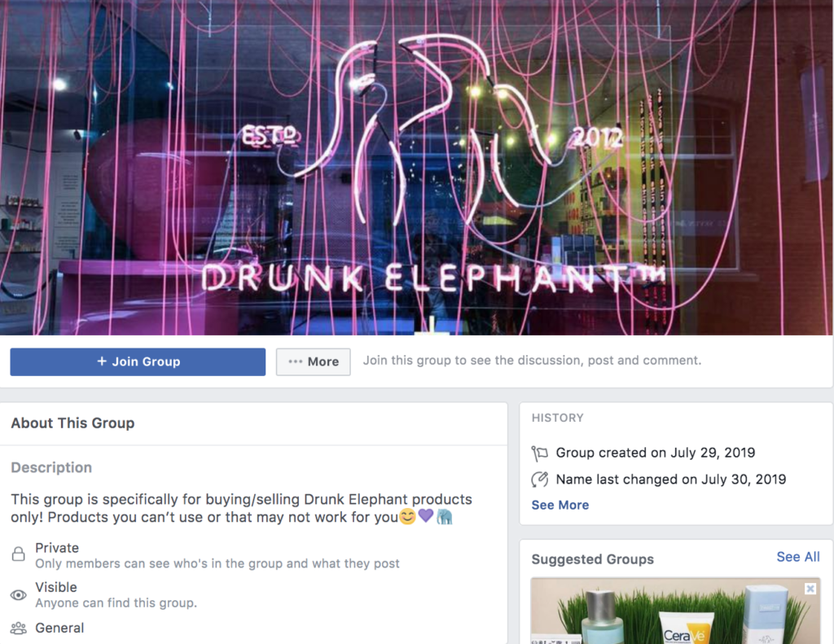This screenshot has width=834, height=644.
Task: Open the CeraVe suggested group thumbnail
Action: pos(675,611)
